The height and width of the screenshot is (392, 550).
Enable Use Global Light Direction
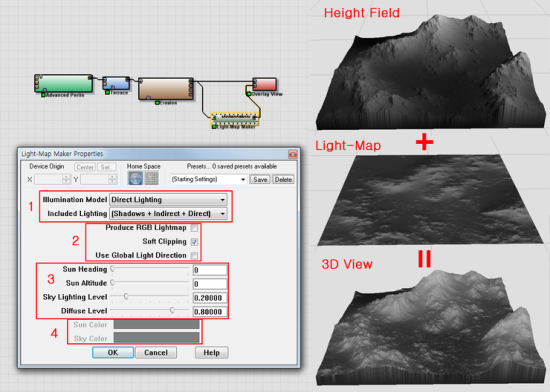point(194,256)
